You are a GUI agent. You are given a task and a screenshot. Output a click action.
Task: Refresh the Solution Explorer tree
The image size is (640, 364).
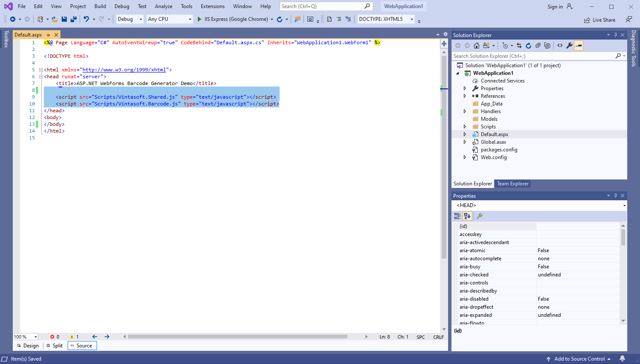point(529,45)
